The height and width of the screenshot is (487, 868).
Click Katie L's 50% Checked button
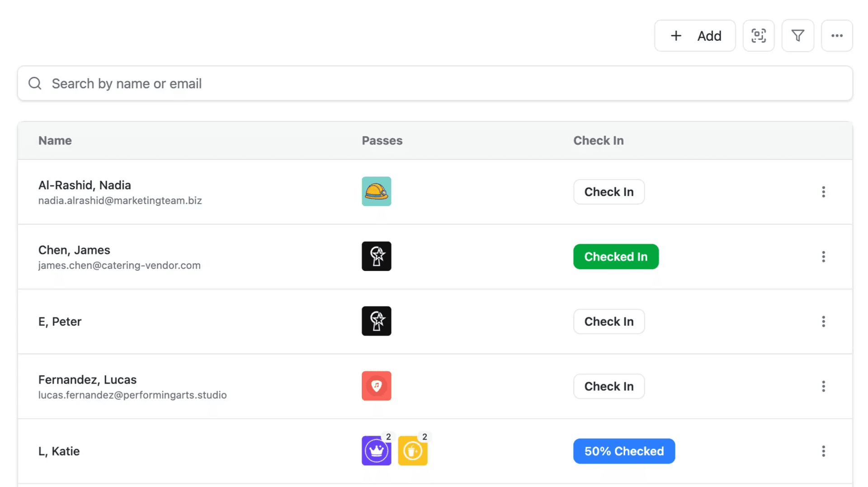(x=624, y=451)
